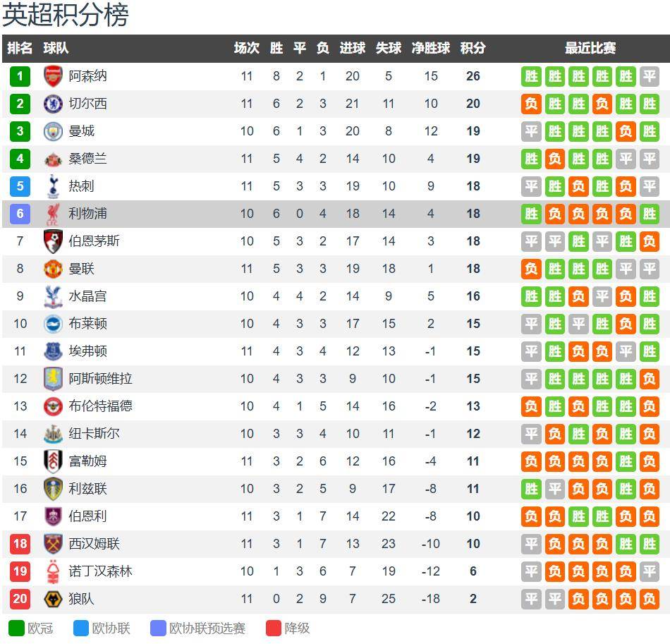Click the green 欧冠 legend swatch
Image resolution: width=670 pixels, height=644 pixels.
16,628
